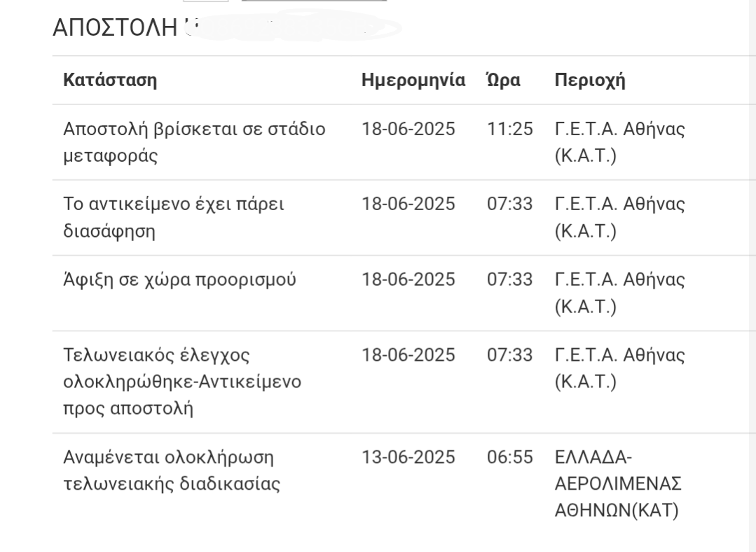Click region cell of 'πάρει διασάφηση' row
Image resolution: width=756 pixels, height=552 pixels.
(619, 218)
